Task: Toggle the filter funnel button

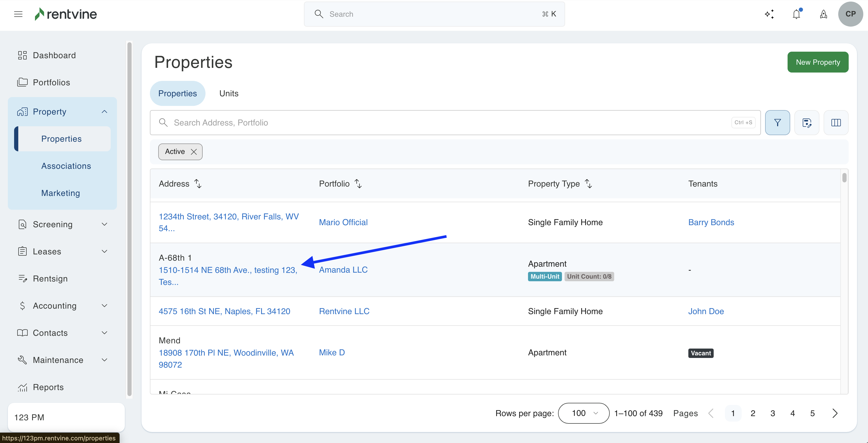Action: [777, 123]
